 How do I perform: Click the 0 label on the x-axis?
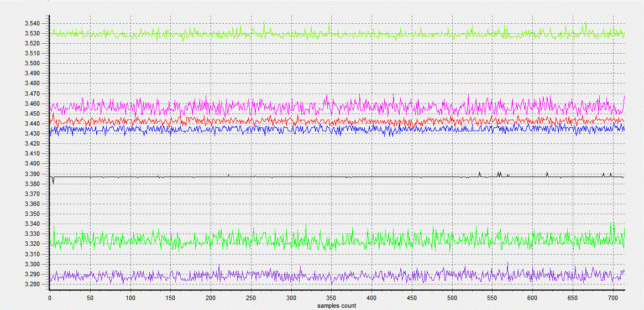tap(50, 297)
